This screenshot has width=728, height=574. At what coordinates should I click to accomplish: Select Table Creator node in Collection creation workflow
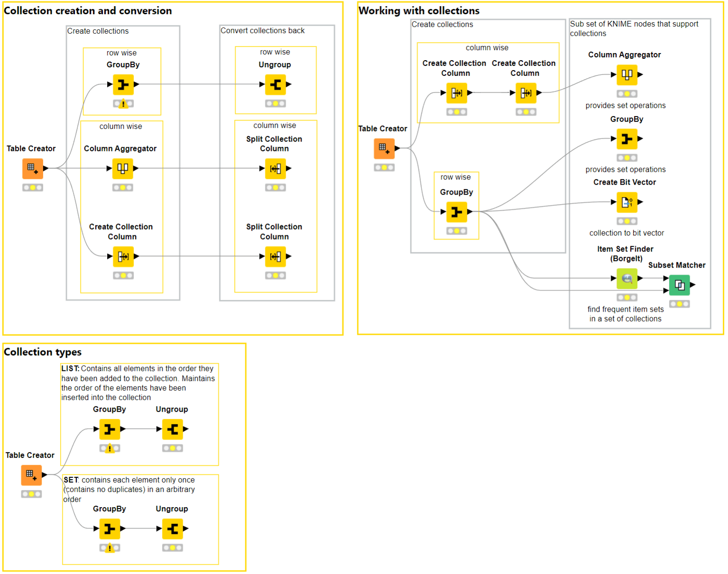(33, 168)
